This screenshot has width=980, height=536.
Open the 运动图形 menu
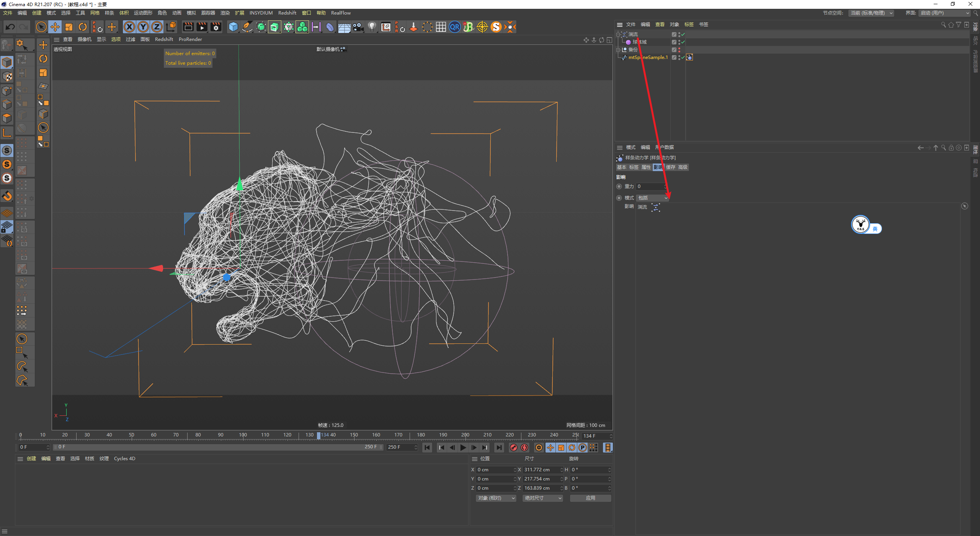click(143, 13)
